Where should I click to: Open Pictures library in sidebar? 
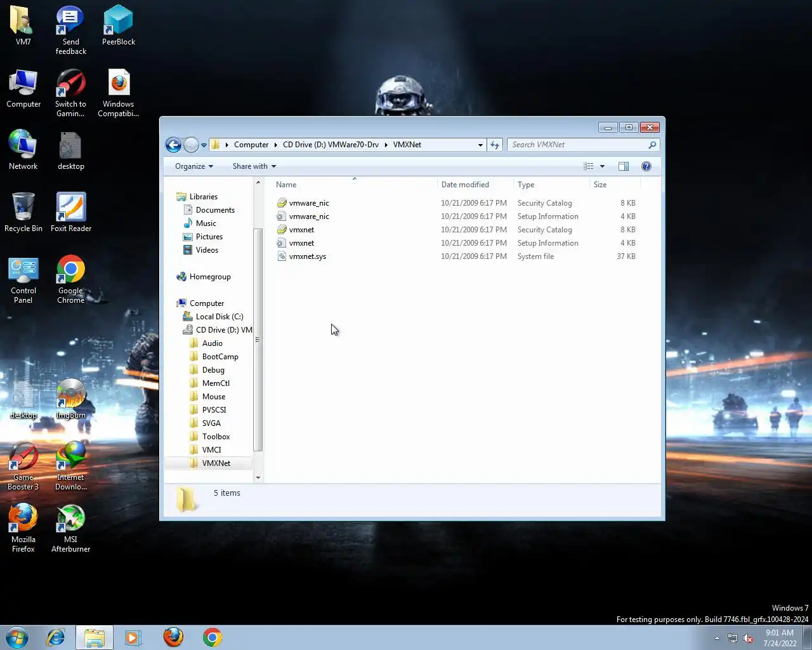point(209,237)
